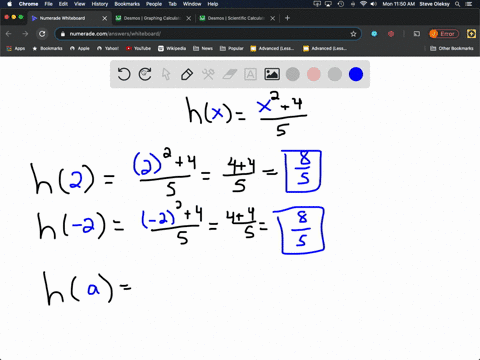480x360 pixels.
Task: Close the Desmos Graphing Calculator tab
Action: tap(189, 18)
